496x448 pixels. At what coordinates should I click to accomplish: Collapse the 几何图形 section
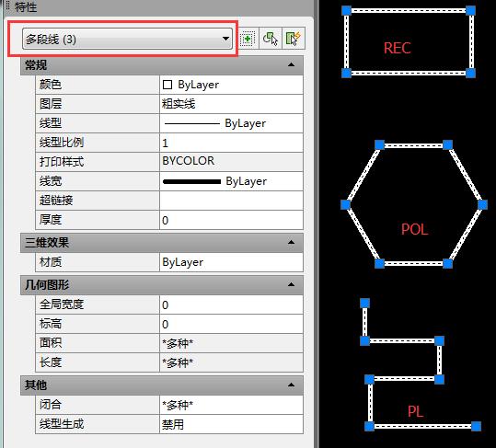click(x=291, y=284)
